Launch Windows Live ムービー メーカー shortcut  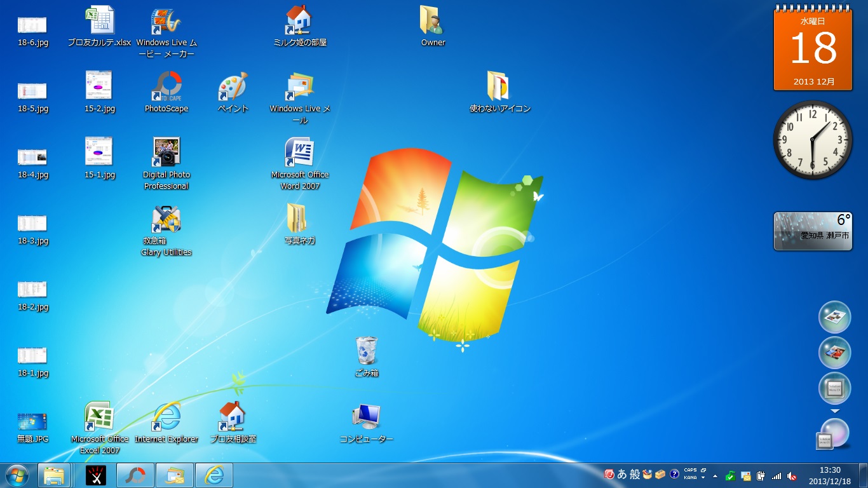point(166,32)
